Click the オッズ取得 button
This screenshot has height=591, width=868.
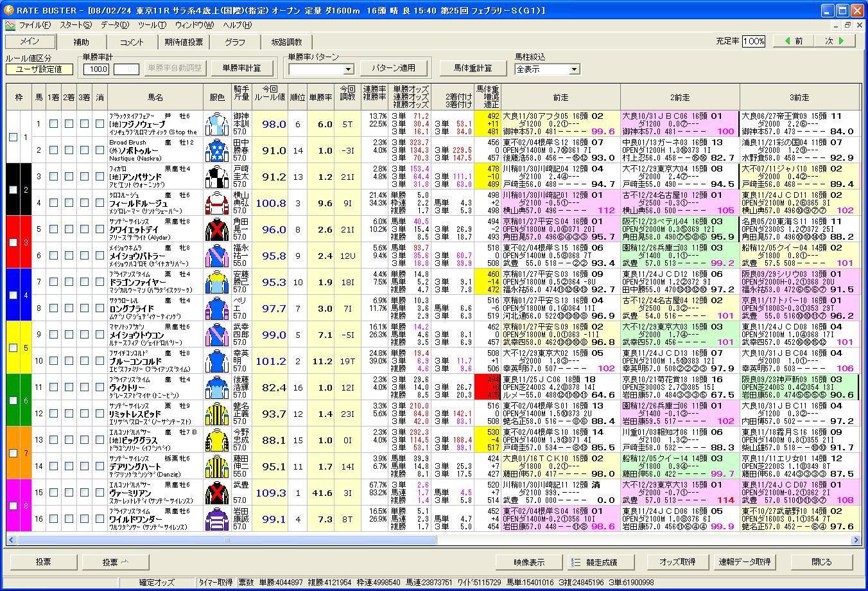pos(677,562)
